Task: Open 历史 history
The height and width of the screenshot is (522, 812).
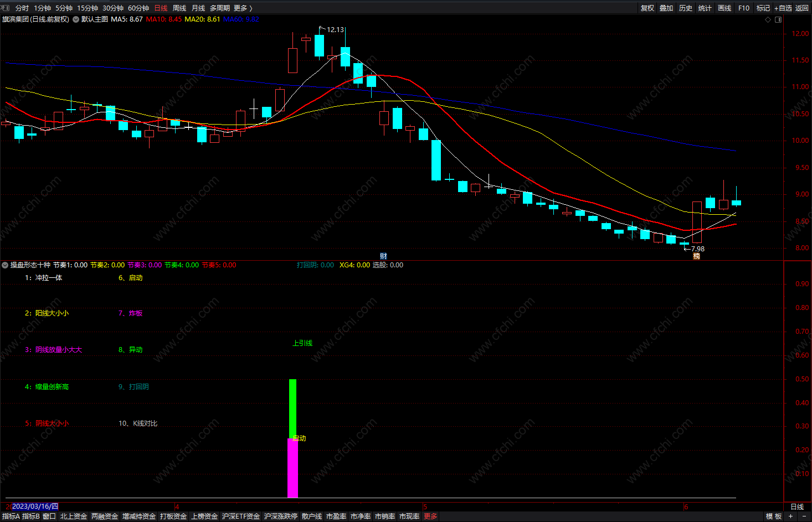Action: point(686,8)
